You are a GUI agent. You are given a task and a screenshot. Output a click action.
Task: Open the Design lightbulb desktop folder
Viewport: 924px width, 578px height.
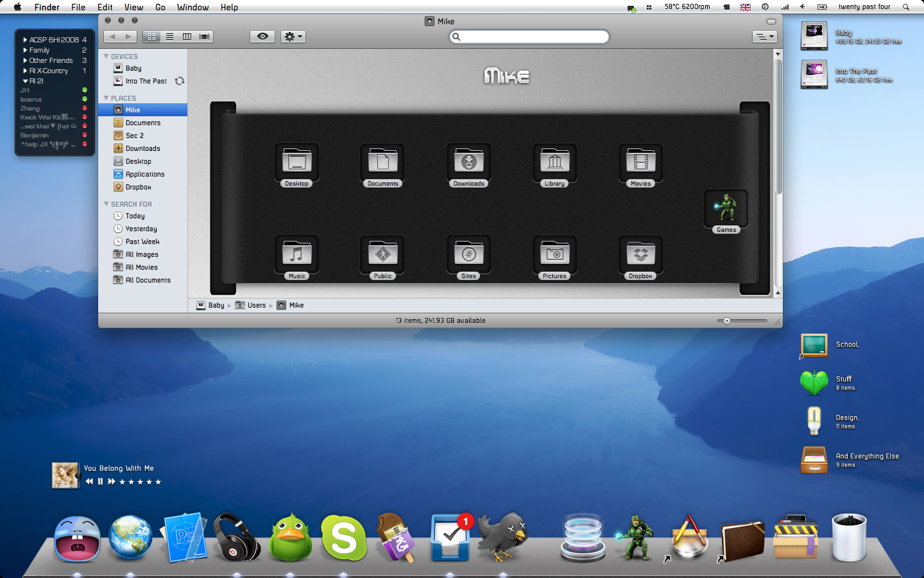tap(814, 421)
